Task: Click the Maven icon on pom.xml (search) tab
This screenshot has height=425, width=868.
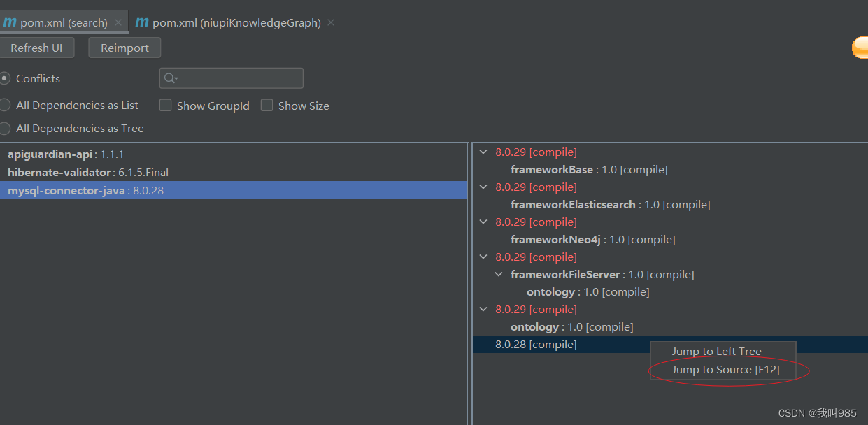Action: [10, 22]
